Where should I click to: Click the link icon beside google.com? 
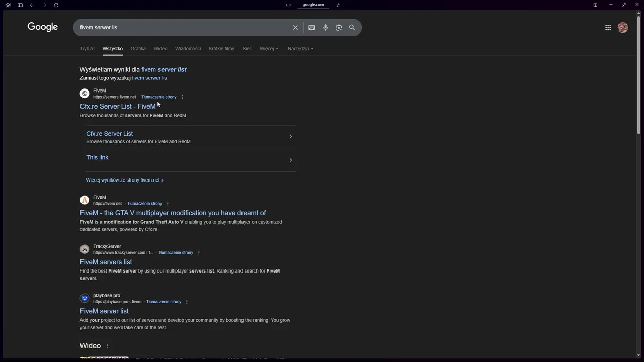(288, 5)
